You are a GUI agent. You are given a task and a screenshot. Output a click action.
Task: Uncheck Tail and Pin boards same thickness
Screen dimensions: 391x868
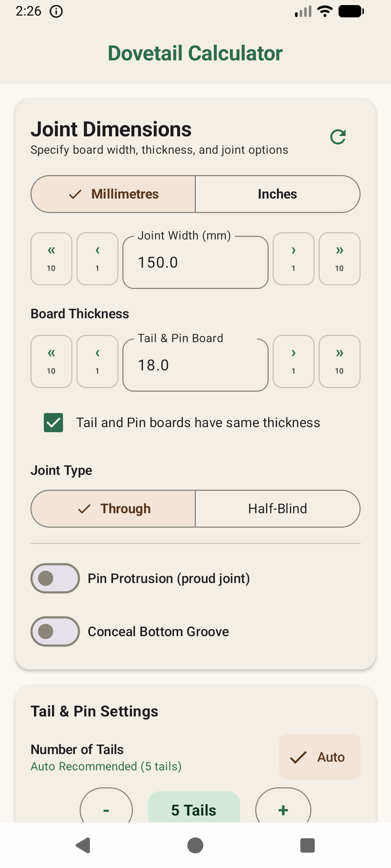(x=54, y=423)
